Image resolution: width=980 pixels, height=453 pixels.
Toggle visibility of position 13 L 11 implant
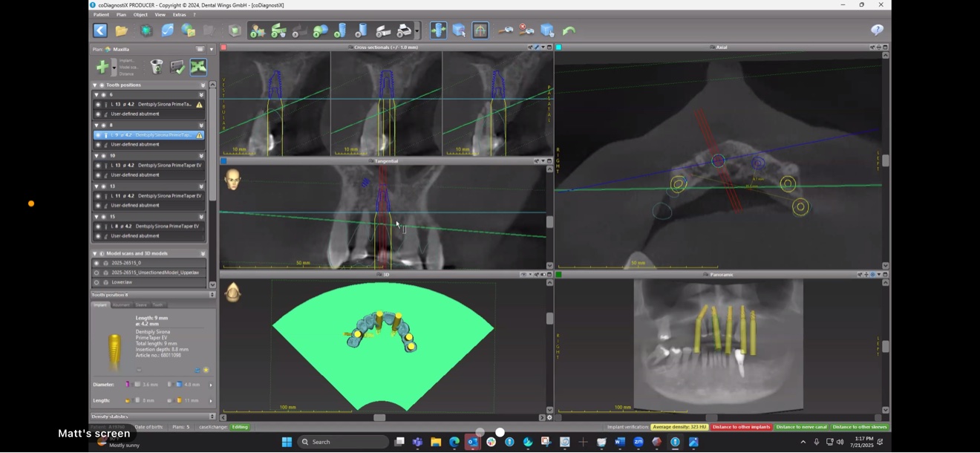(98, 196)
